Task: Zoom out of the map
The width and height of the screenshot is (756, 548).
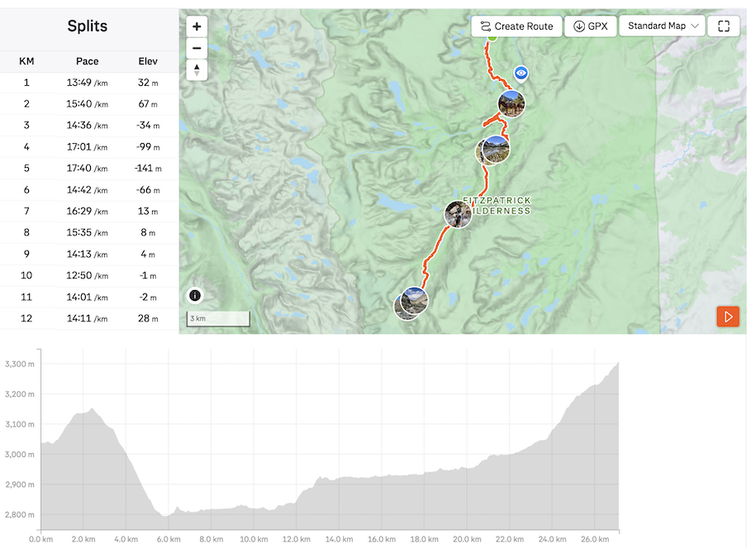Action: [x=197, y=48]
